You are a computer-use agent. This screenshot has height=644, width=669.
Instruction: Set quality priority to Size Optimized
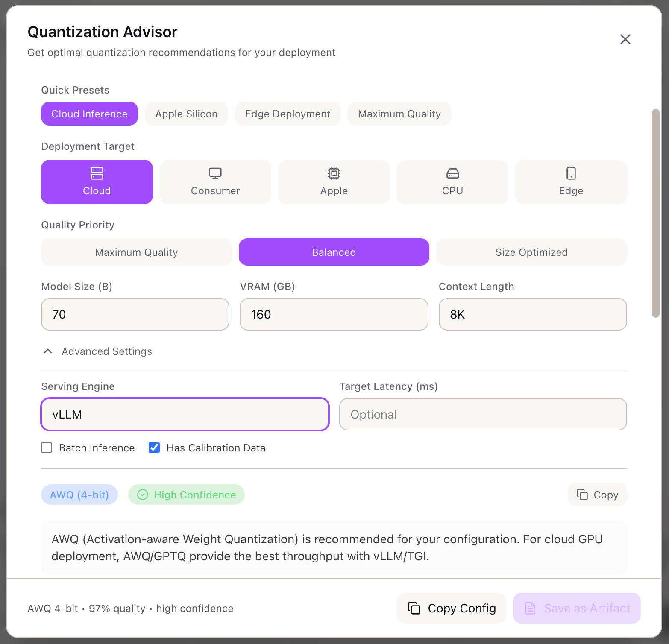[x=531, y=252]
